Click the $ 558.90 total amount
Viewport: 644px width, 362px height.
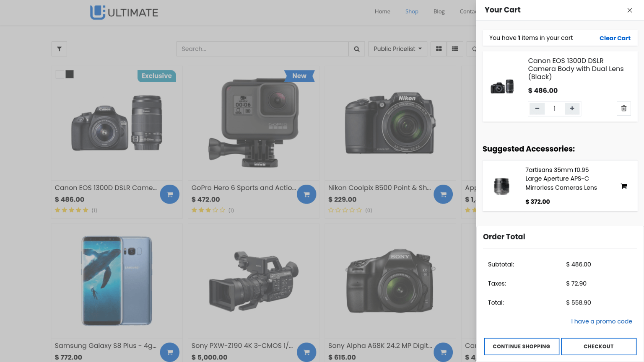pyautogui.click(x=579, y=303)
